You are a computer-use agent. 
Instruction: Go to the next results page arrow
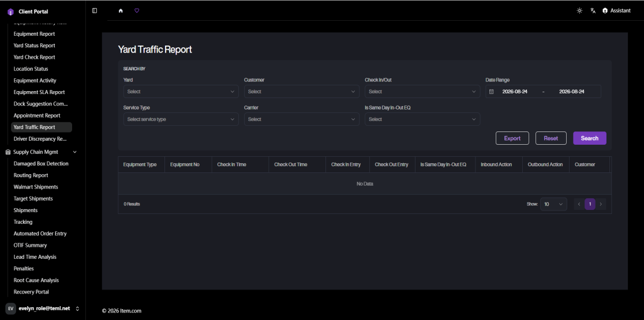(601, 204)
